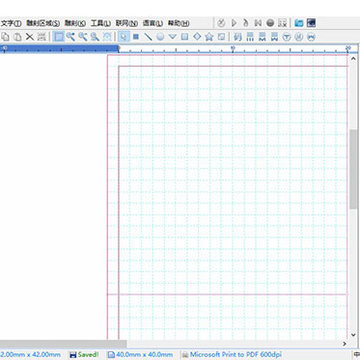Screen dimensions: 360x360
Task: Click the horizontal scrollbar right arrow
Action: [345, 344]
